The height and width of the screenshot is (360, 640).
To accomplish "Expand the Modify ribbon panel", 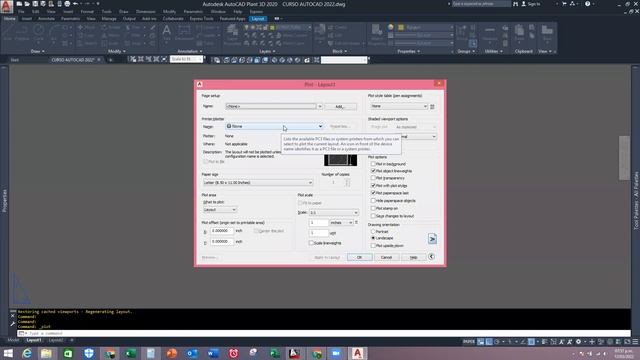I will [x=116, y=51].
